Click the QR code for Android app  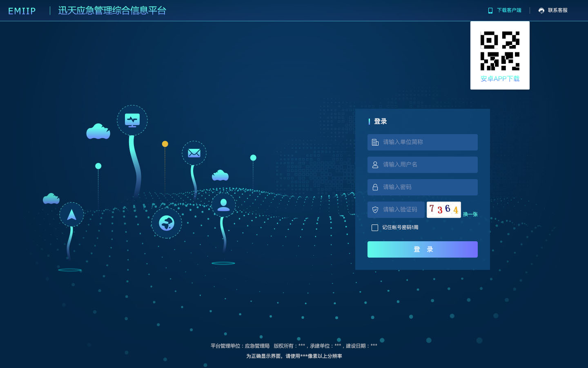pos(500,51)
